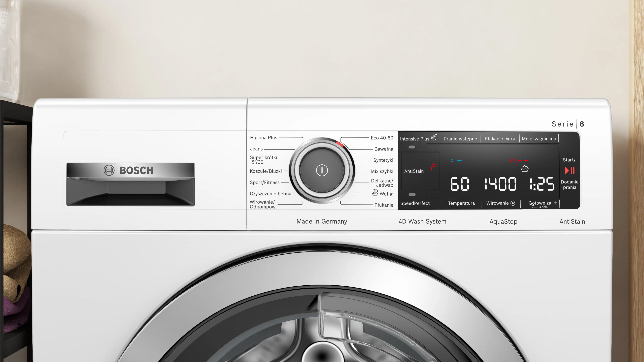Enable the Mniej zagnieceń option
Image resolution: width=644 pixels, height=362 pixels.
tap(539, 139)
